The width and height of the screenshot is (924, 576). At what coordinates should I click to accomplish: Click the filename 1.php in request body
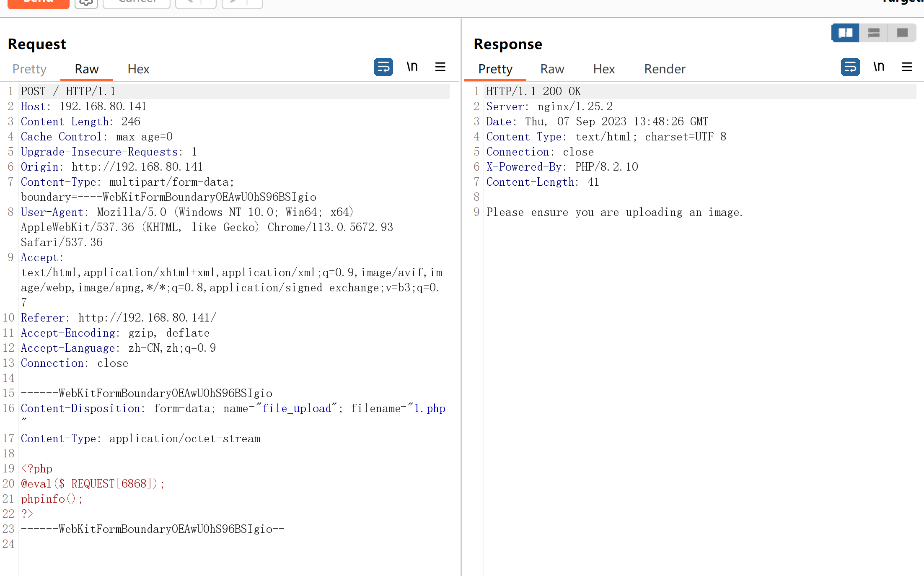click(430, 408)
